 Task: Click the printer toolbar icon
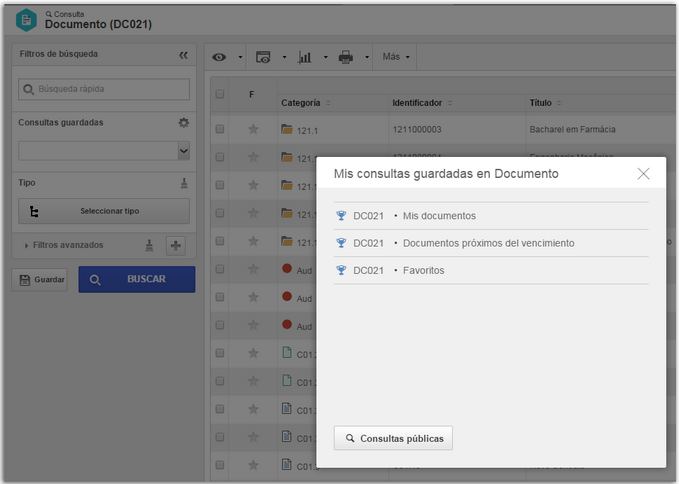pos(346,57)
